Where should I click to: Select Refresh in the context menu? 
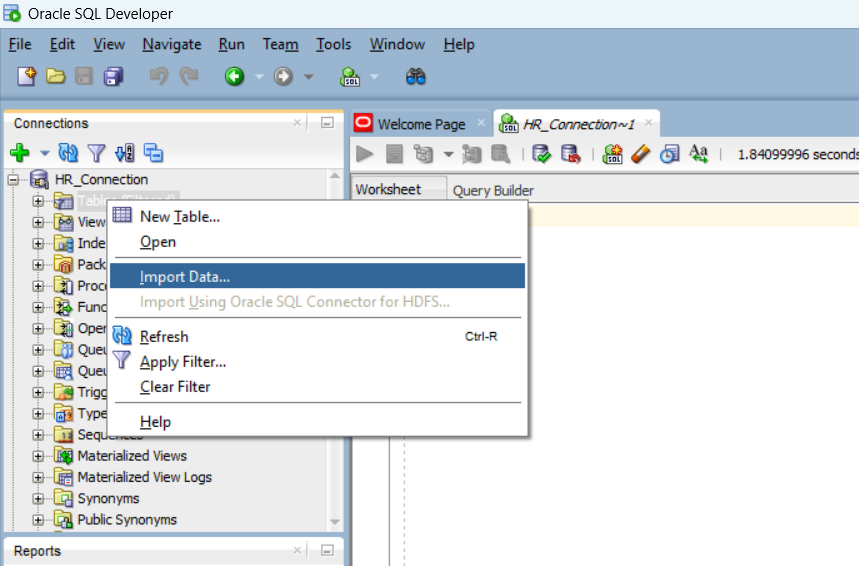pos(317,336)
